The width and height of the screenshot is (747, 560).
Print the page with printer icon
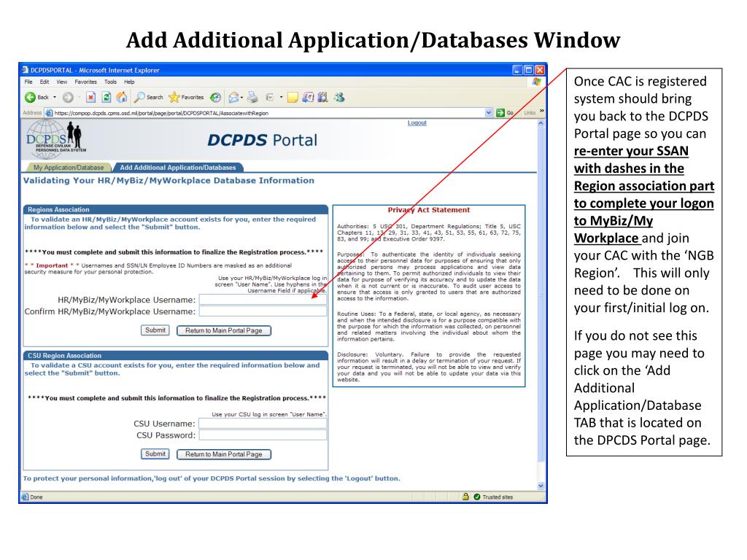(x=252, y=97)
